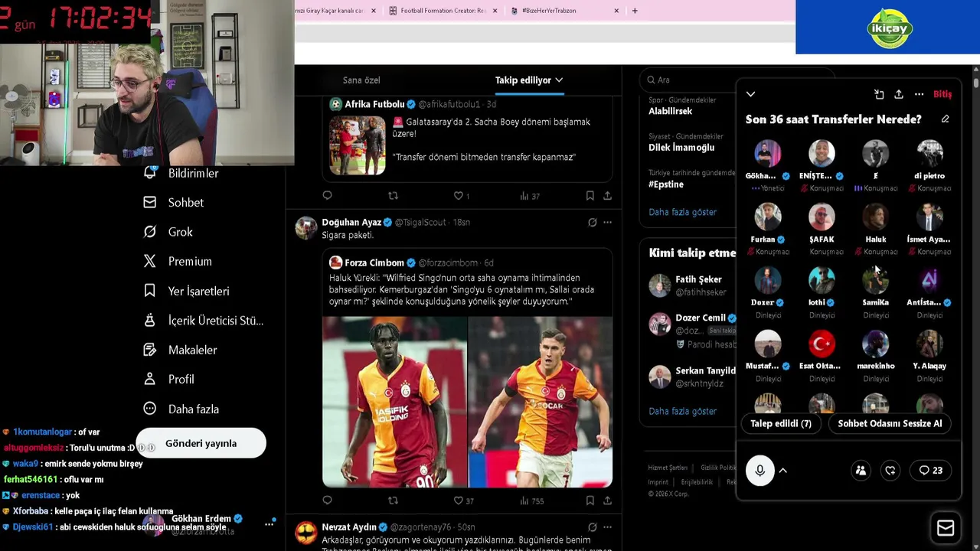Screen dimensions: 980x551
Task: Open Gökhan Erdem account switcher dots
Action: (x=269, y=523)
